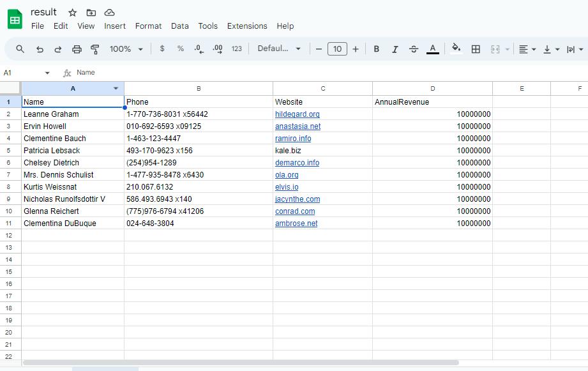The image size is (588, 371).
Task: Decrease decimal places
Action: (x=199, y=49)
